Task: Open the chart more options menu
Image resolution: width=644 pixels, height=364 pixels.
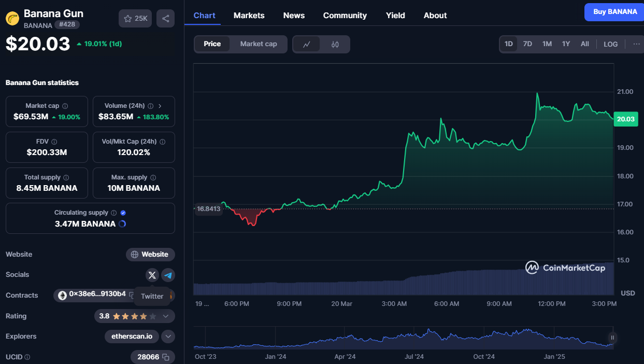Action: point(636,44)
